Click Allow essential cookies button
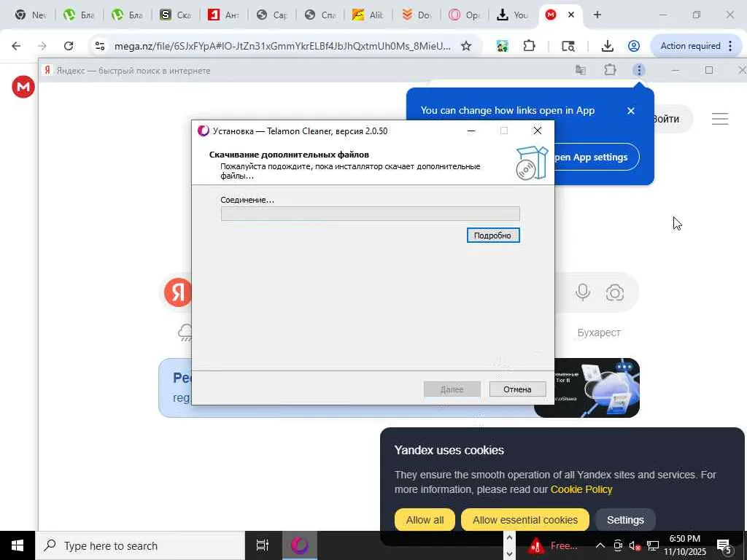The width and height of the screenshot is (747, 560). point(525,520)
